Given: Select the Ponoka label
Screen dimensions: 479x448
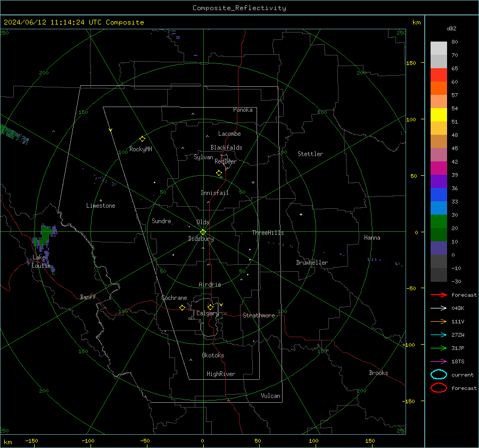Looking at the screenshot, I should [x=243, y=110].
